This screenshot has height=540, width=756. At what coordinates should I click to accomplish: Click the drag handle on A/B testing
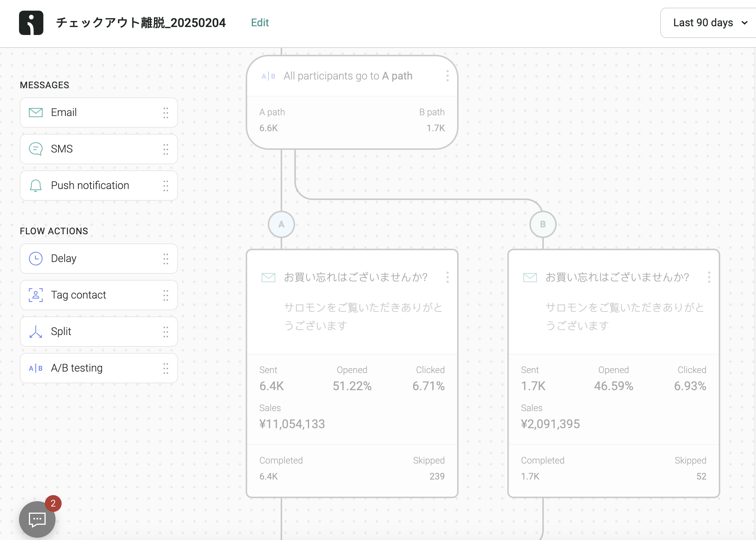click(x=166, y=368)
